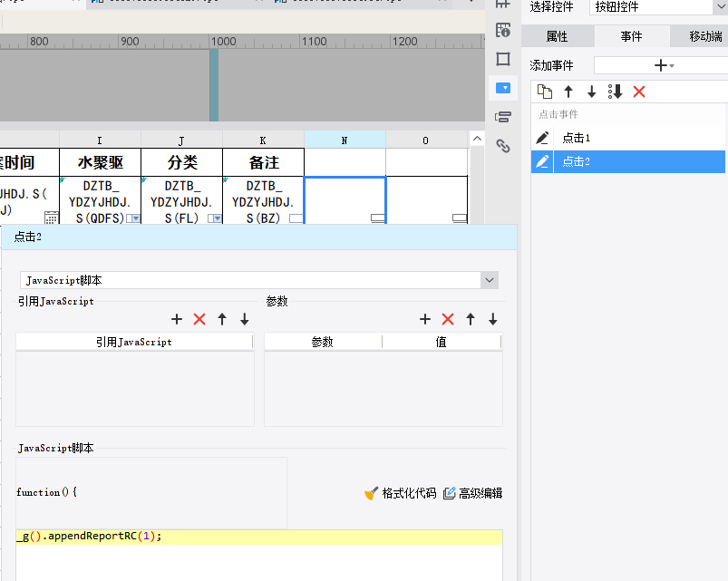The image size is (728, 581).
Task: Move selected event up in event list
Action: pos(568,92)
